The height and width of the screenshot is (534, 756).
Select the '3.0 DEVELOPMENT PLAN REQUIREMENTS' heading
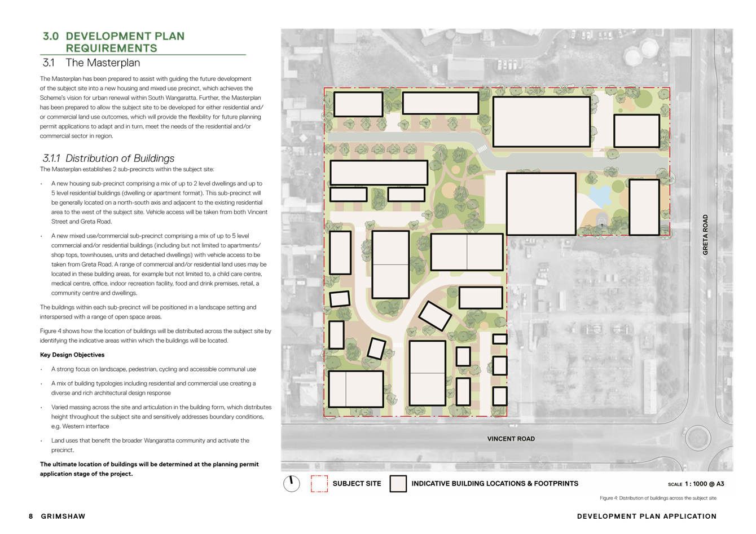(114, 42)
